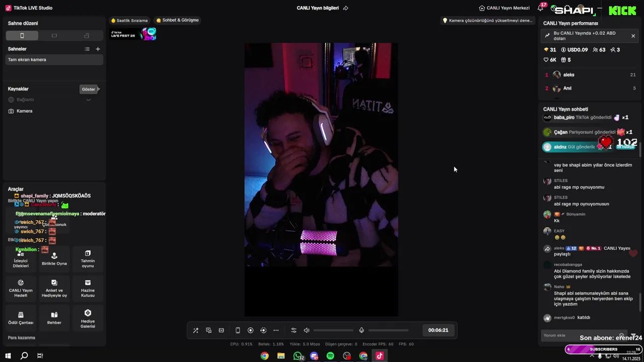This screenshot has height=362, width=644.
Task: Open the video clip tool
Action: pos(221,330)
